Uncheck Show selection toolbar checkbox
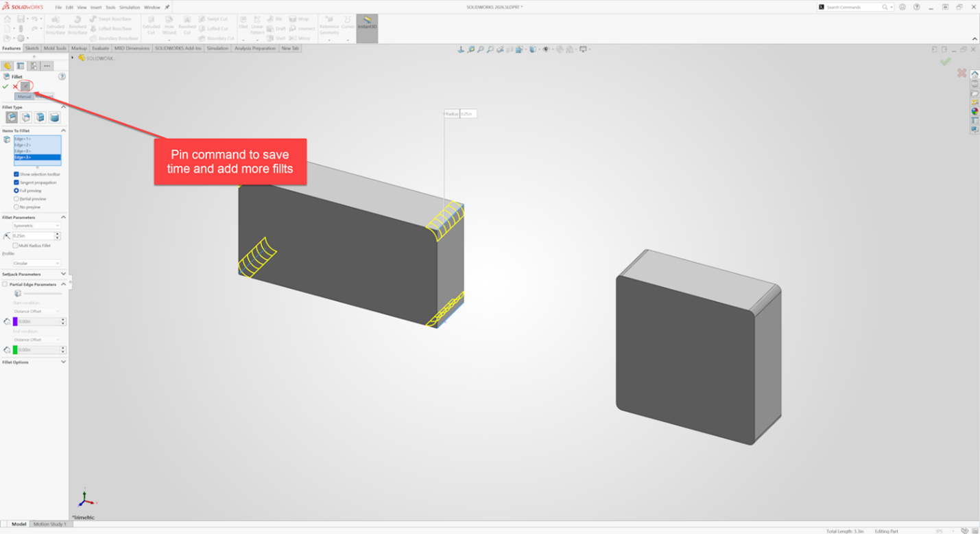 pos(16,174)
